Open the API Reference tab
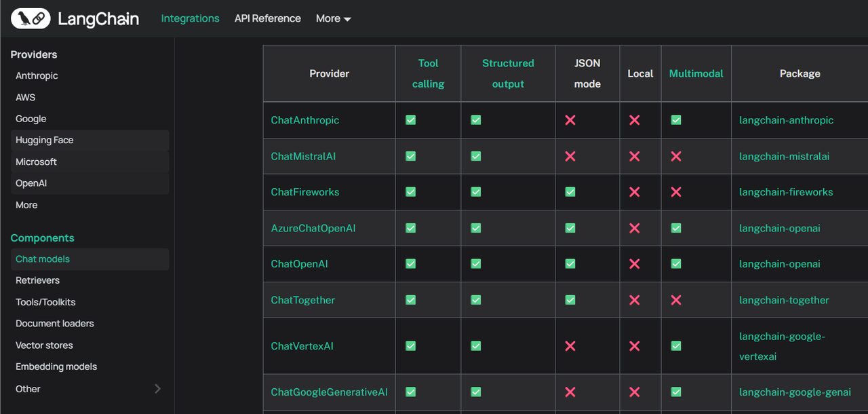 pos(268,18)
